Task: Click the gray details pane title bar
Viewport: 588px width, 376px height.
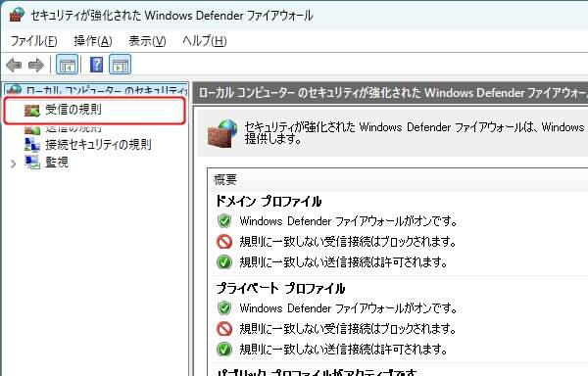Action: pyautogui.click(x=390, y=93)
